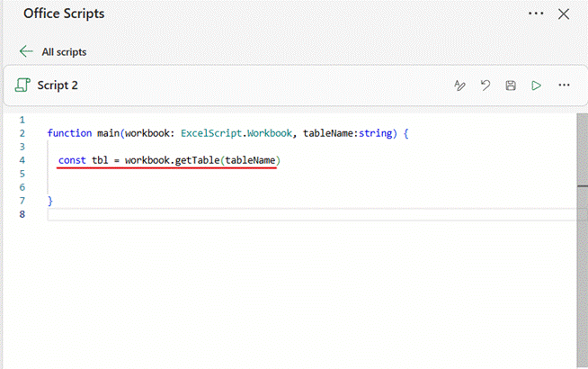The image size is (588, 369).
Task: Click line number 8 in the gutter
Action: 22,214
